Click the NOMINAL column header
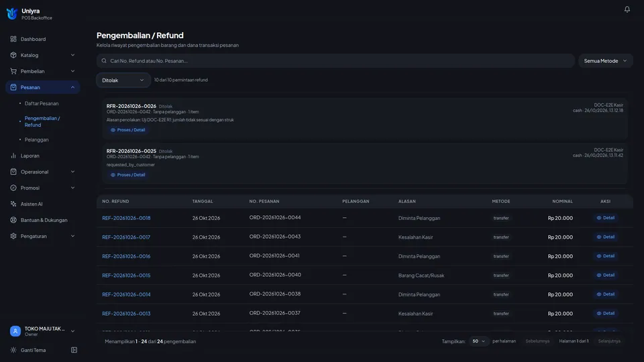Screen dimensions: 644x362 coord(562,201)
